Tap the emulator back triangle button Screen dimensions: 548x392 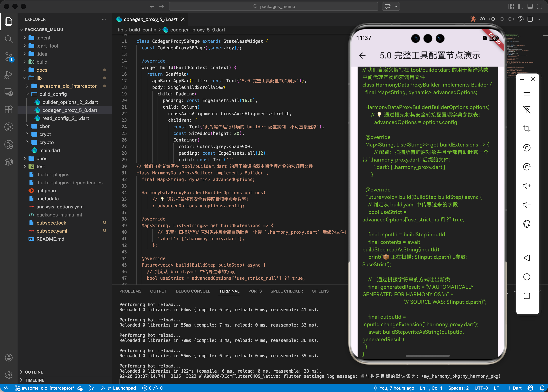click(x=527, y=258)
